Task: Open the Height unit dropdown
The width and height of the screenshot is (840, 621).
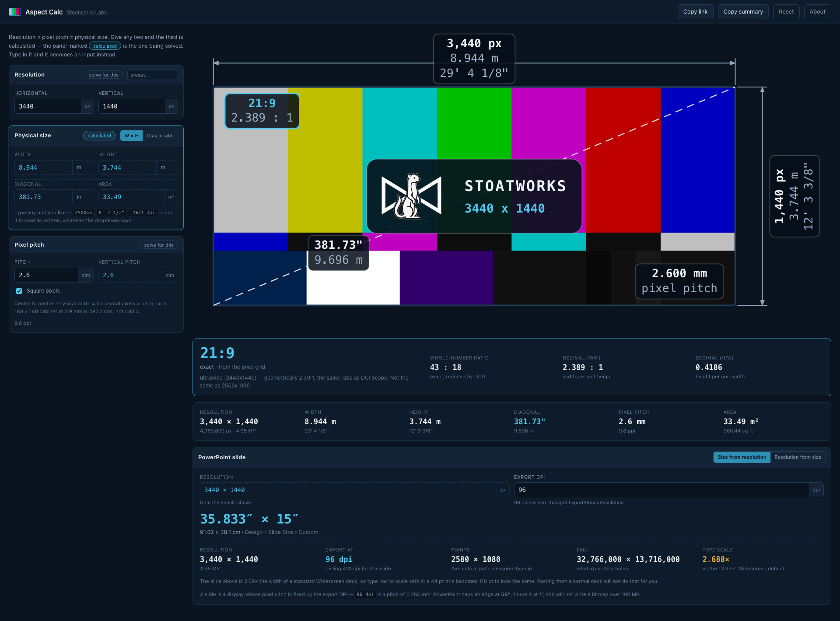Action: [167, 167]
